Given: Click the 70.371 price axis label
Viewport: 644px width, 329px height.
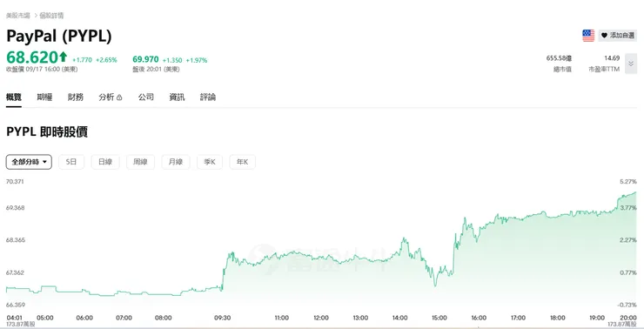Looking at the screenshot, I should coord(15,181).
